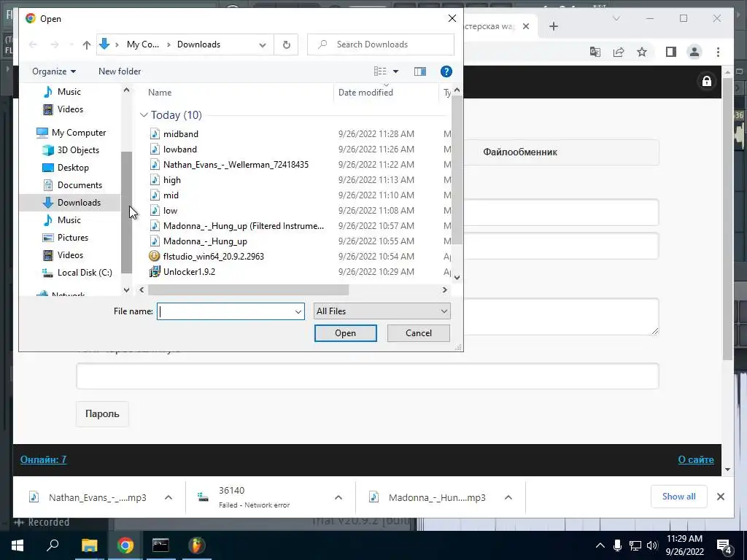The width and height of the screenshot is (747, 560).
Task: Click the Open button
Action: (x=345, y=333)
